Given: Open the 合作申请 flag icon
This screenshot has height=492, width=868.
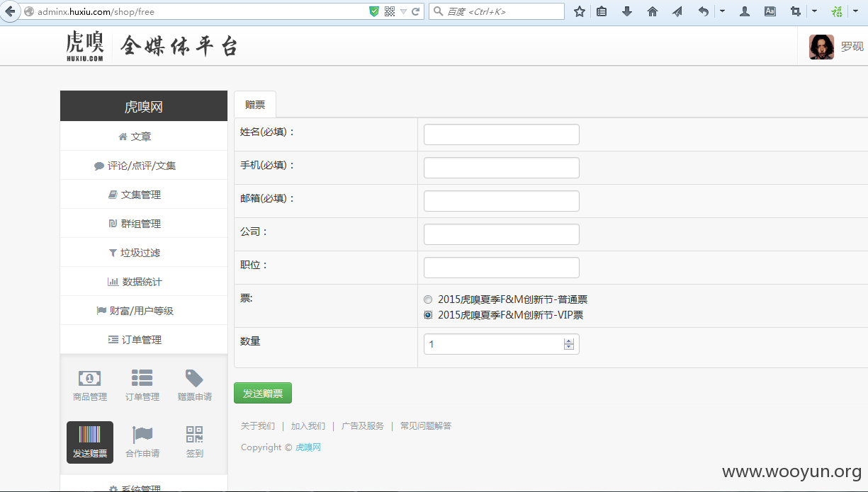Looking at the screenshot, I should point(142,442).
